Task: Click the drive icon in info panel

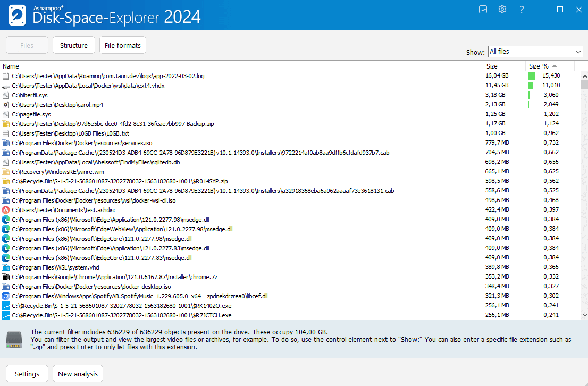Action: point(14,339)
